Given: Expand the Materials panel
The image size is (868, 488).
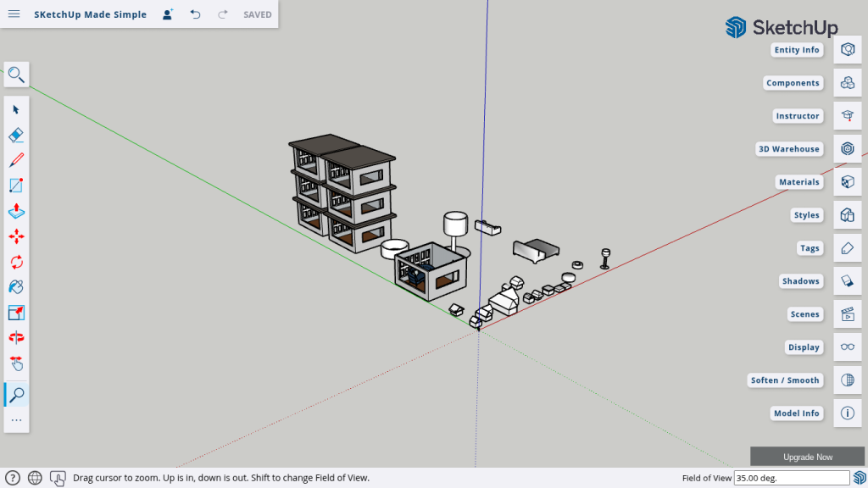Looking at the screenshot, I should click(x=847, y=182).
